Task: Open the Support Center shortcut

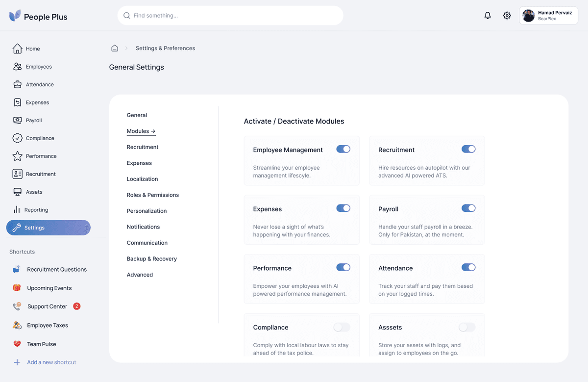Action: (x=48, y=306)
